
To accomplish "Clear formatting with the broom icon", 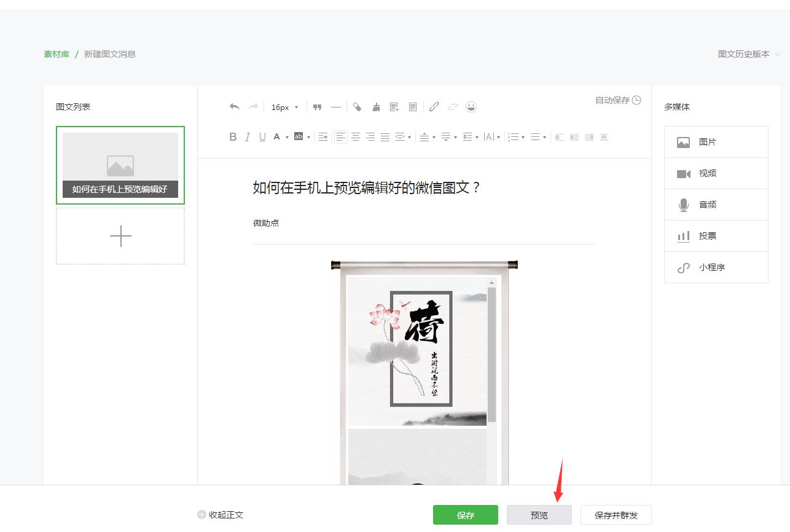I will click(x=376, y=107).
